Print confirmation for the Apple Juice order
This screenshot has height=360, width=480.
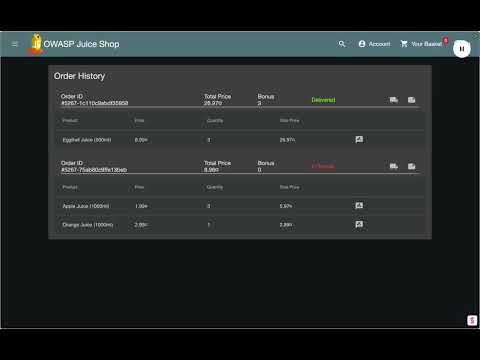412,166
